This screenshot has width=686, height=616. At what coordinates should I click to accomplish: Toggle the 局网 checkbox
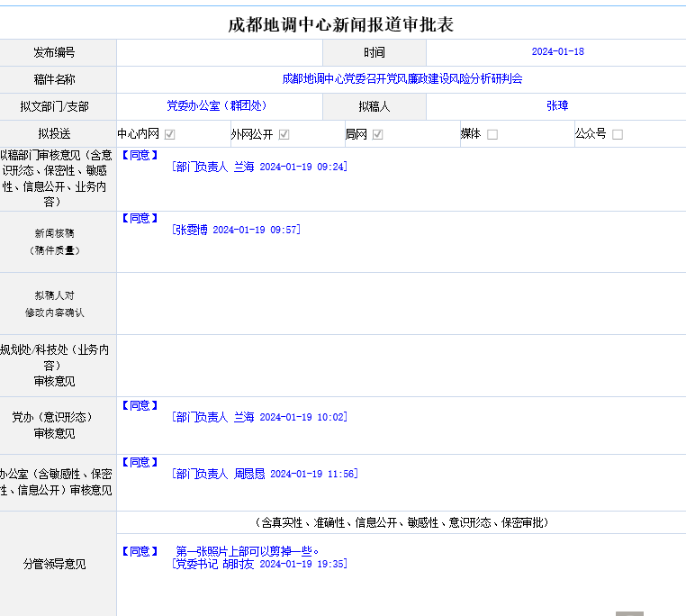point(377,134)
